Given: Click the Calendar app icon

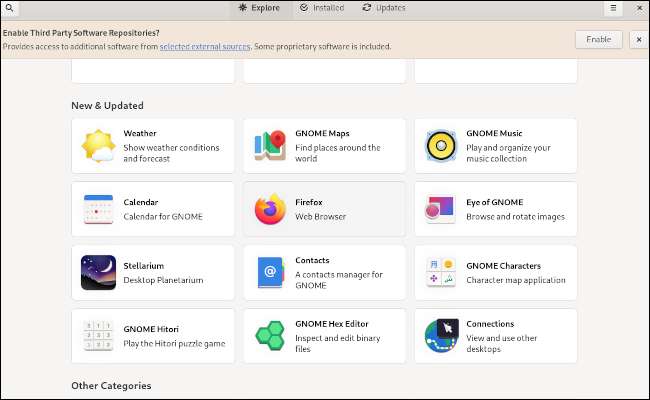Looking at the screenshot, I should click(98, 209).
